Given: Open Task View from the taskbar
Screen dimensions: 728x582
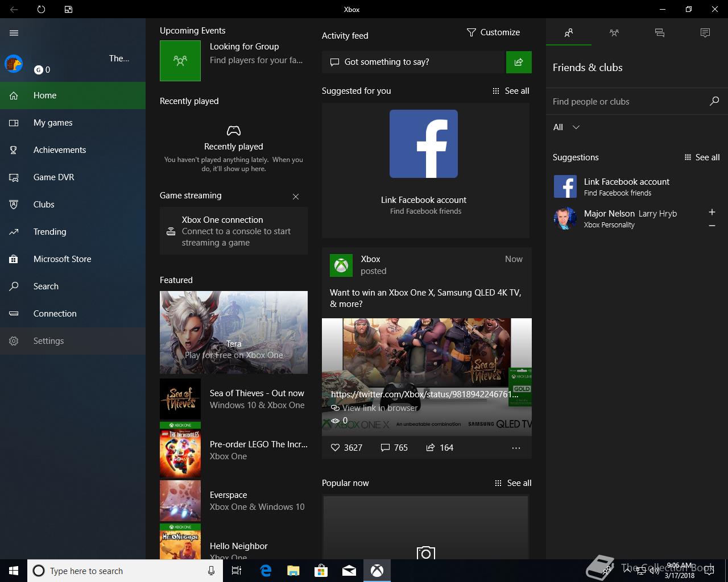Looking at the screenshot, I should click(237, 571).
